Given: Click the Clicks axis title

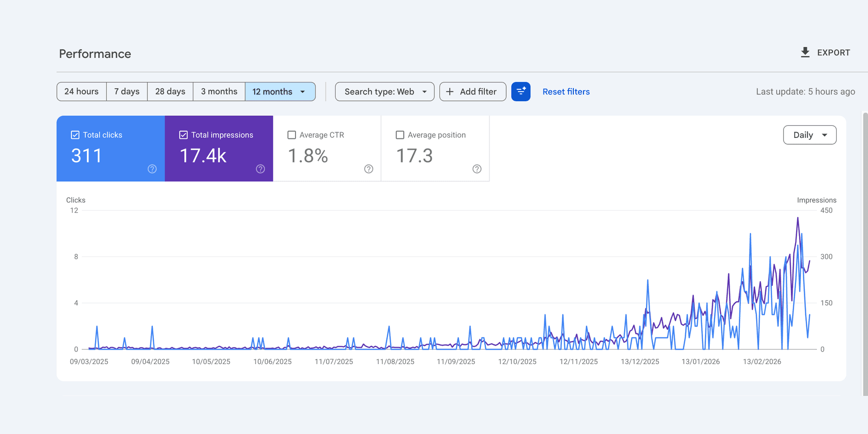Looking at the screenshot, I should [76, 200].
